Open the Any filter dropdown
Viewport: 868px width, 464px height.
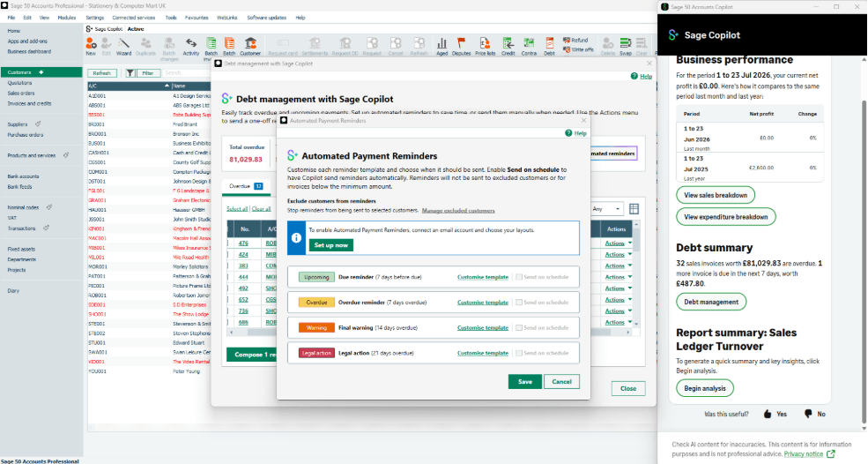[607, 209]
